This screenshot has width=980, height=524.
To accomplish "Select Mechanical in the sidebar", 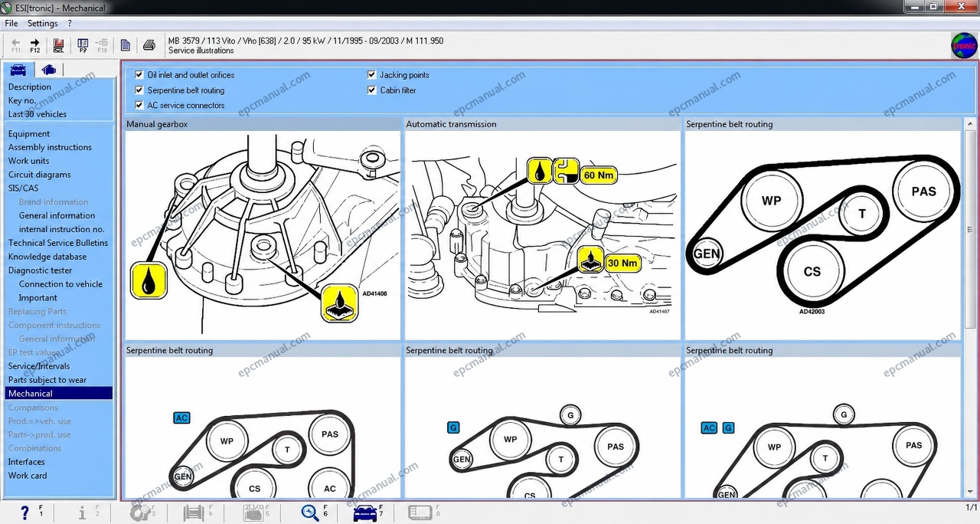I will point(58,394).
